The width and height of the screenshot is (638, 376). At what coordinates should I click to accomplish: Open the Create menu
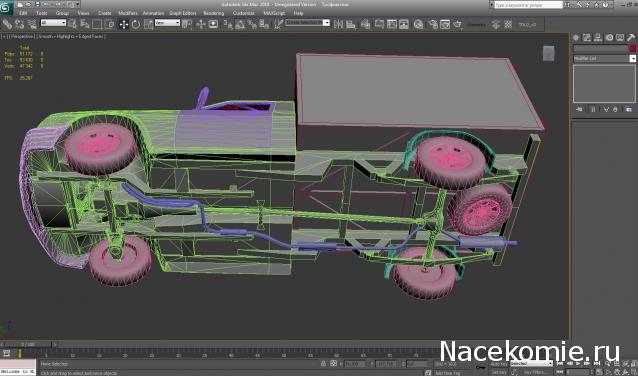[x=105, y=13]
